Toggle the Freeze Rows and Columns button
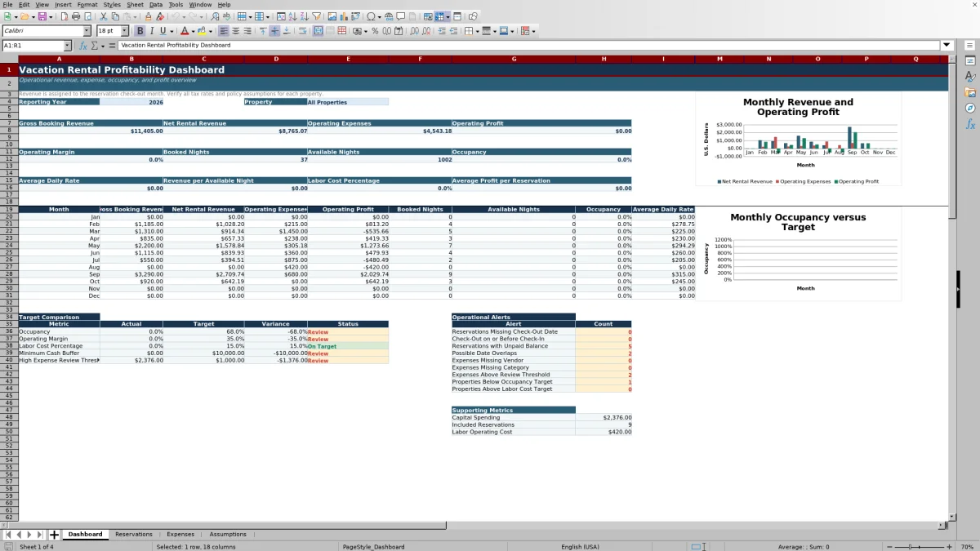 point(439,16)
